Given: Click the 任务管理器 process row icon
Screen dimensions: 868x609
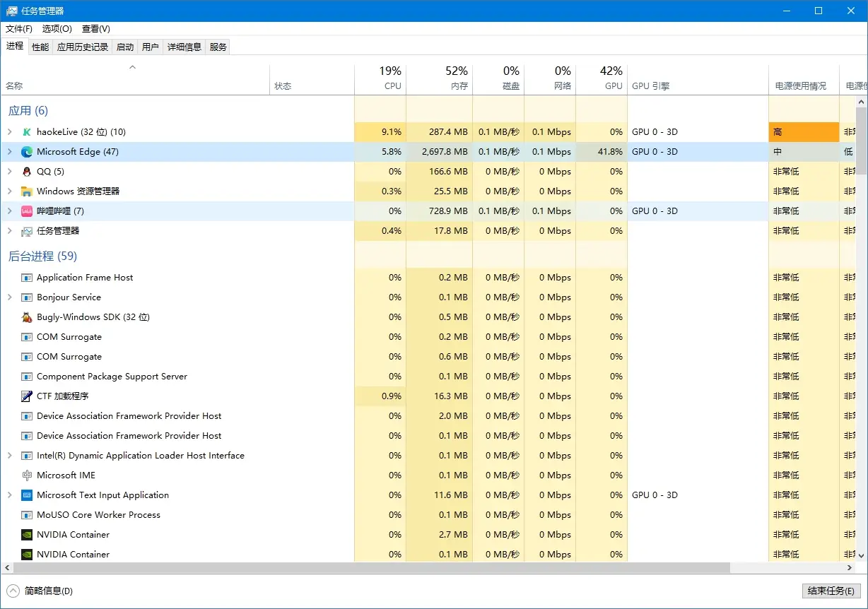Looking at the screenshot, I should coord(27,231).
